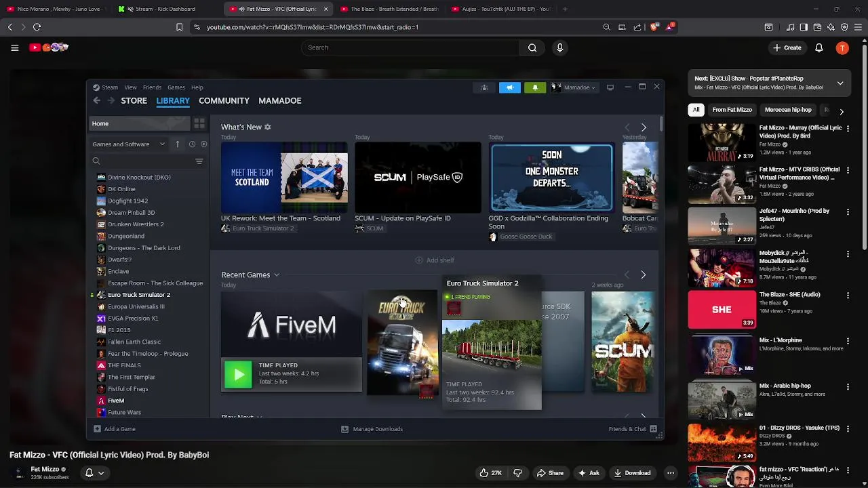Image resolution: width=868 pixels, height=488 pixels.
Task: Activate YouTube voice search microphone
Action: point(559,47)
